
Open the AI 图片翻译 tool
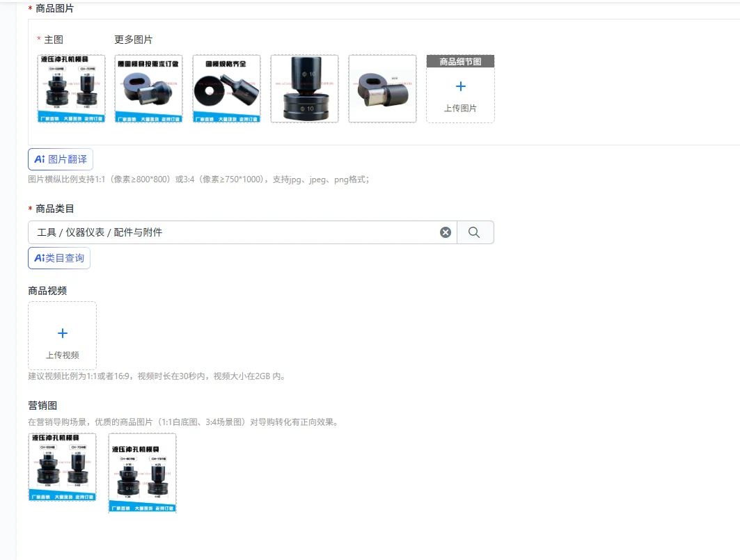(x=61, y=159)
